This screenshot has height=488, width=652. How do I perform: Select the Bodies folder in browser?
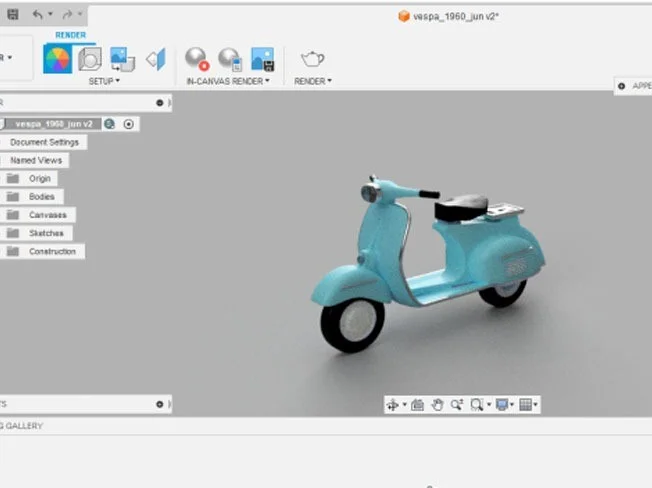click(41, 197)
